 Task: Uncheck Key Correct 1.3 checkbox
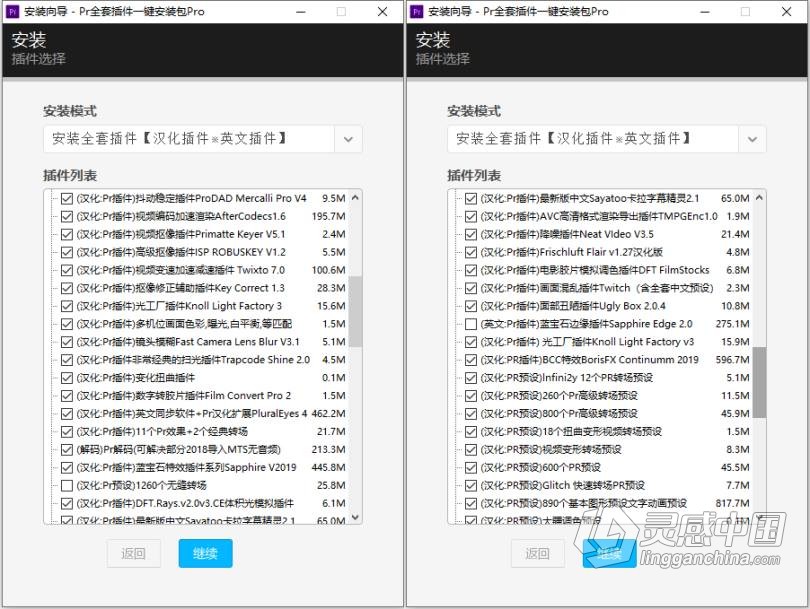click(67, 288)
